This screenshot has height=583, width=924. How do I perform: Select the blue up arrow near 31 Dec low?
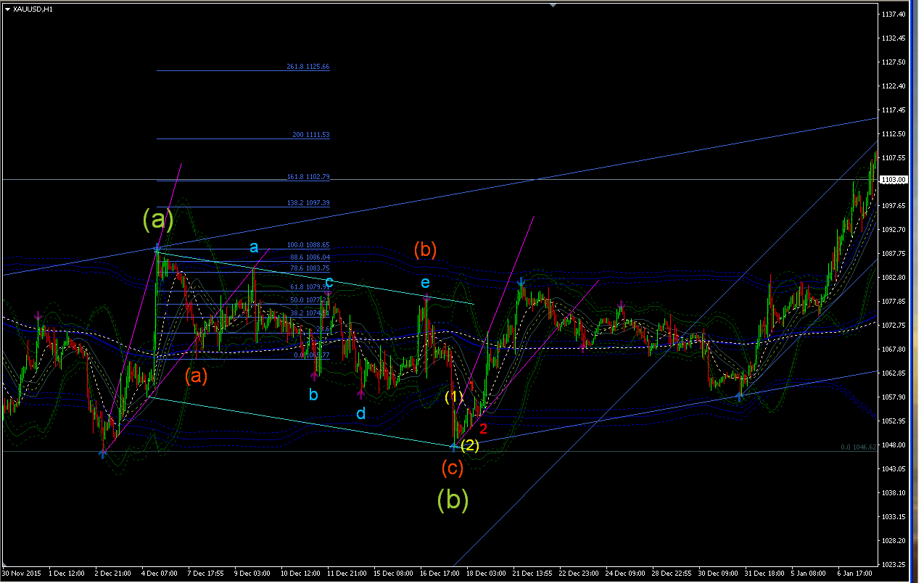pos(740,396)
